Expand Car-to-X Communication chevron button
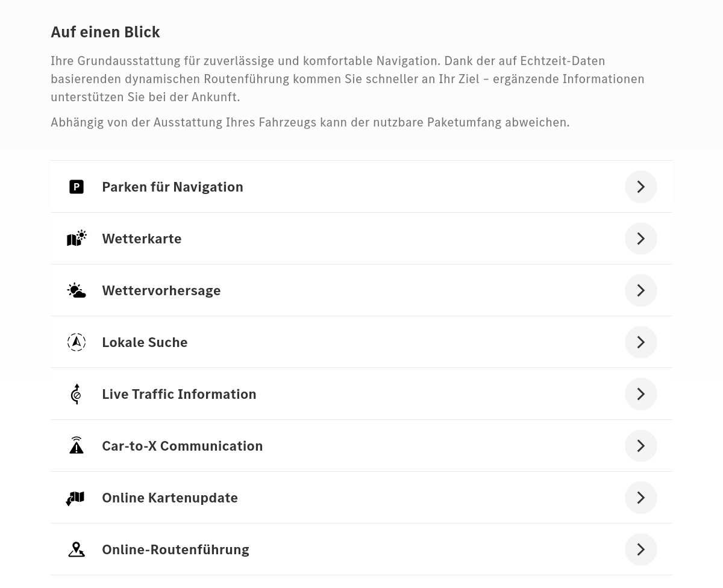The height and width of the screenshot is (588, 723). click(x=641, y=446)
